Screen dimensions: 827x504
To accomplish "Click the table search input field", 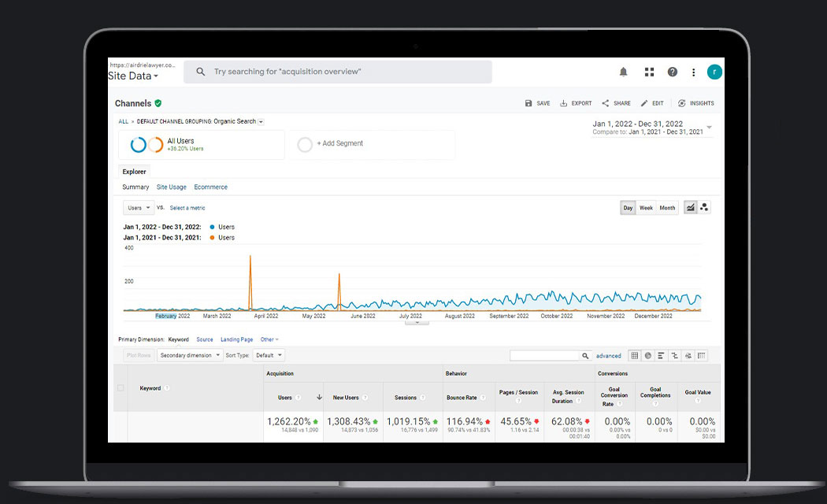I will click(545, 356).
